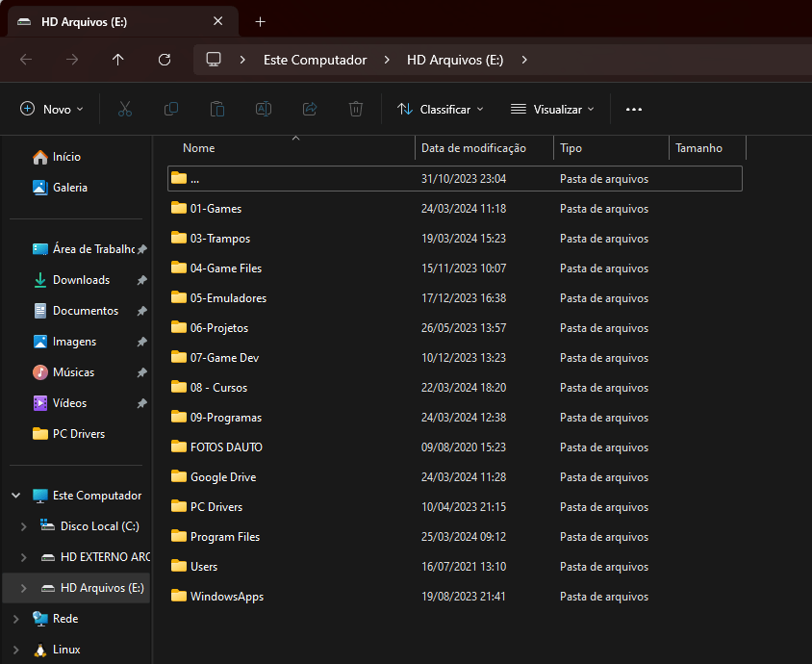Collapse the Este Computador tree node
Viewport: 812px width, 664px height.
point(16,496)
